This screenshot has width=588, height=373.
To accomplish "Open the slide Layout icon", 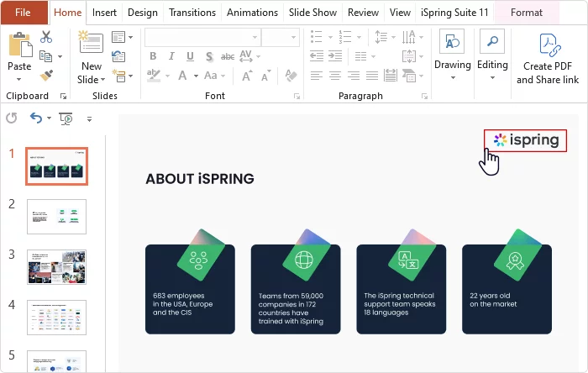I will (x=118, y=37).
